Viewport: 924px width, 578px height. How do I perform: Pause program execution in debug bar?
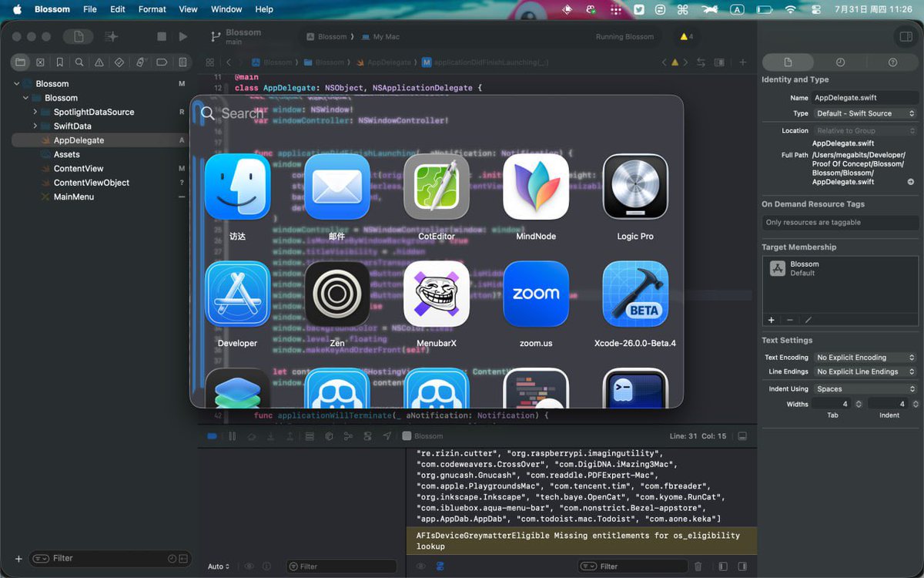(232, 436)
